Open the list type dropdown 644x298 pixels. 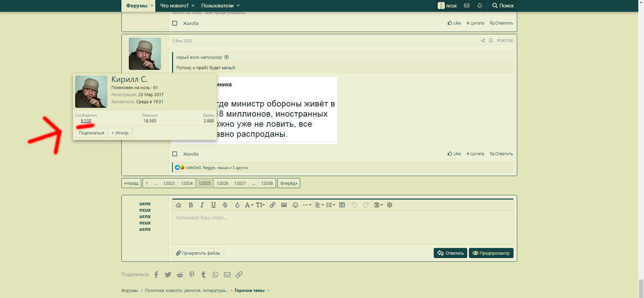(x=331, y=205)
